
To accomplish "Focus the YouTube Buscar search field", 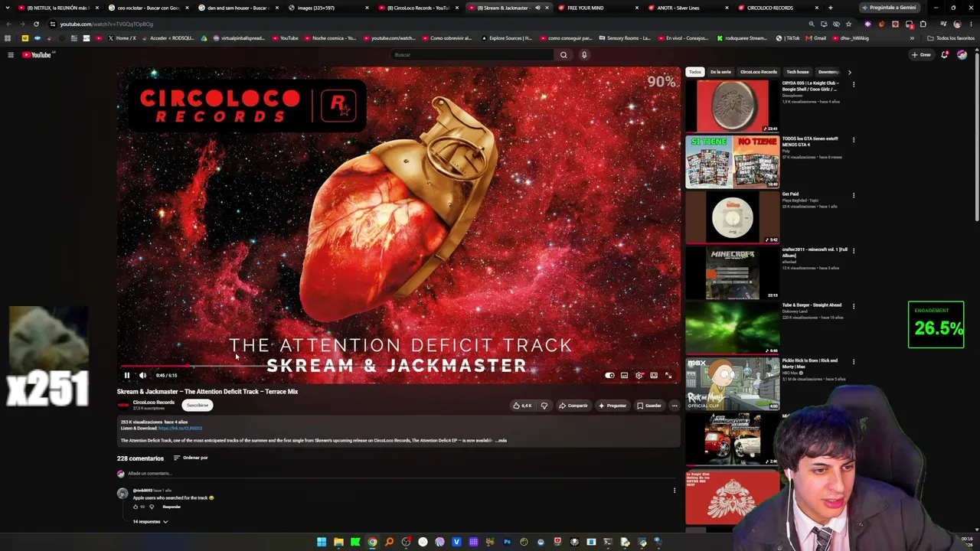I will (x=472, y=54).
